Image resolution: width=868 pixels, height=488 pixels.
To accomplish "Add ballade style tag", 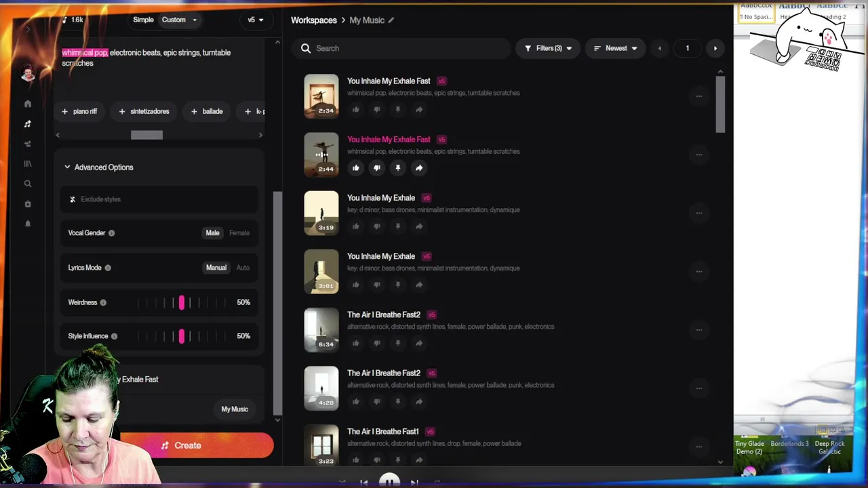I will tap(207, 111).
